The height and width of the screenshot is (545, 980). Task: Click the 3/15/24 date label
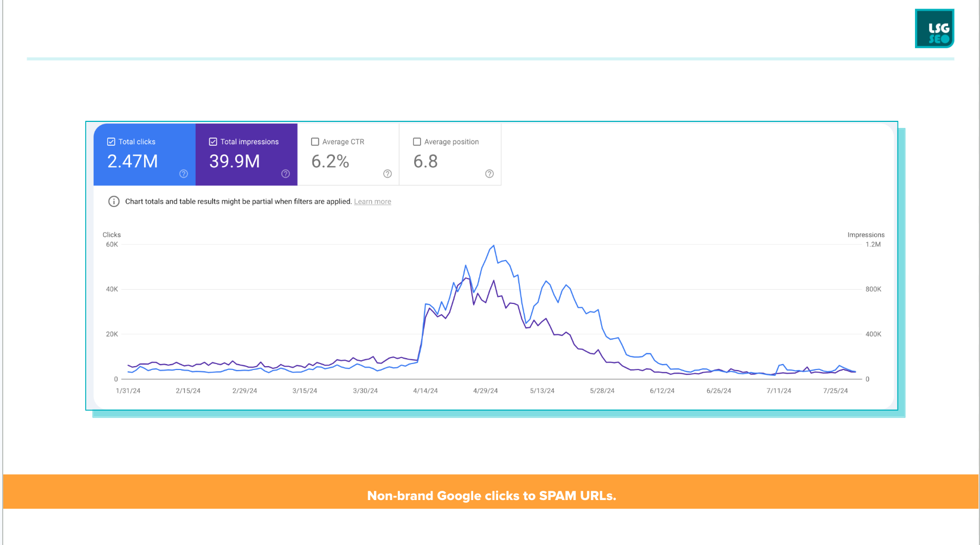[x=305, y=391]
